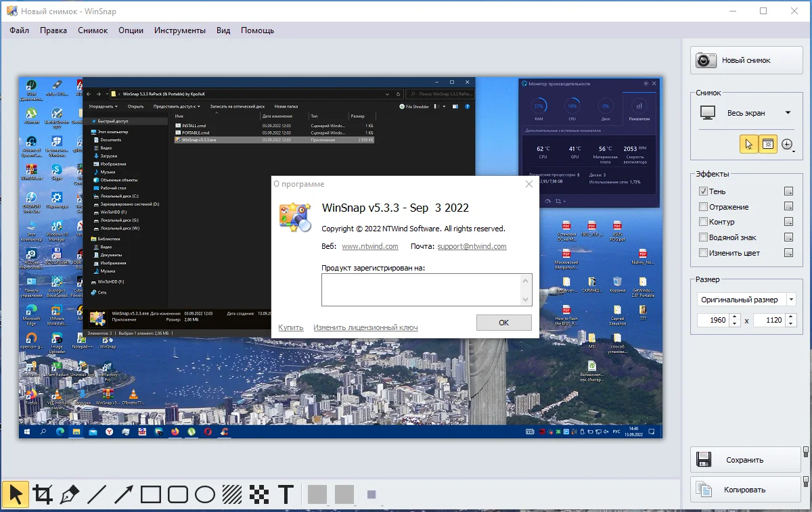Click the WinSnap icon in the title bar
The image size is (812, 512).
tap(12, 11)
